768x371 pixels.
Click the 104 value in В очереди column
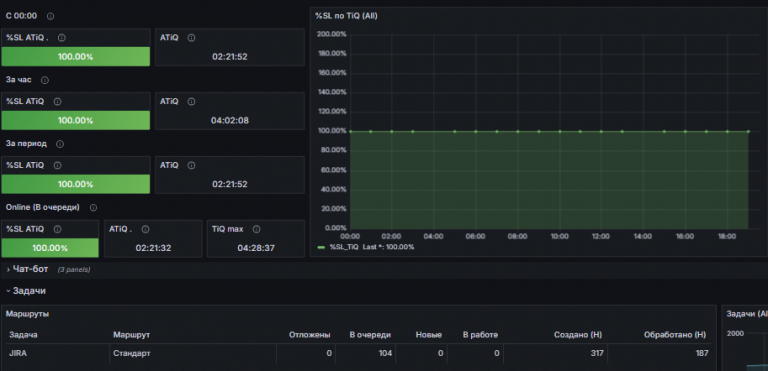pos(385,353)
